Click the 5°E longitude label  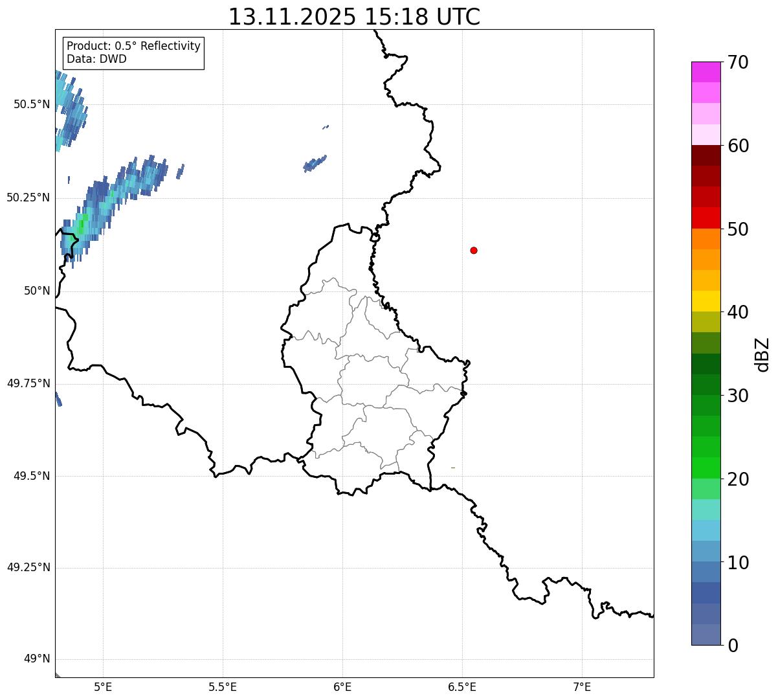pos(103,687)
